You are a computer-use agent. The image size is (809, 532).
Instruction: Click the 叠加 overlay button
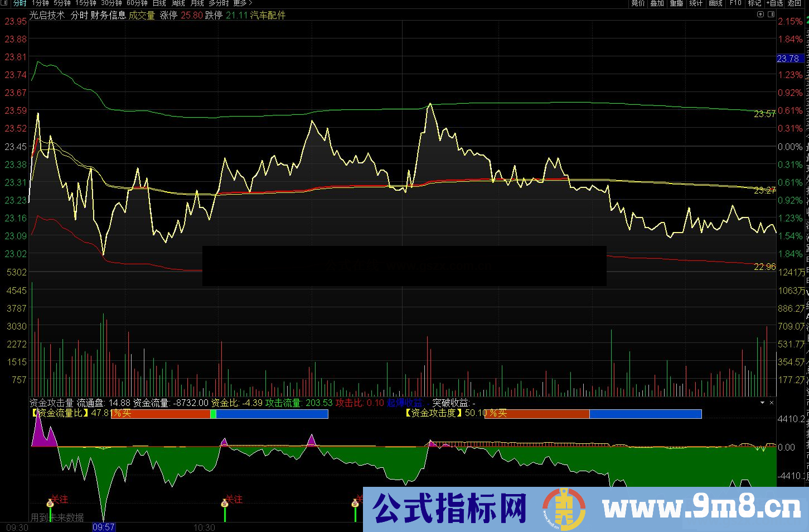click(657, 3)
